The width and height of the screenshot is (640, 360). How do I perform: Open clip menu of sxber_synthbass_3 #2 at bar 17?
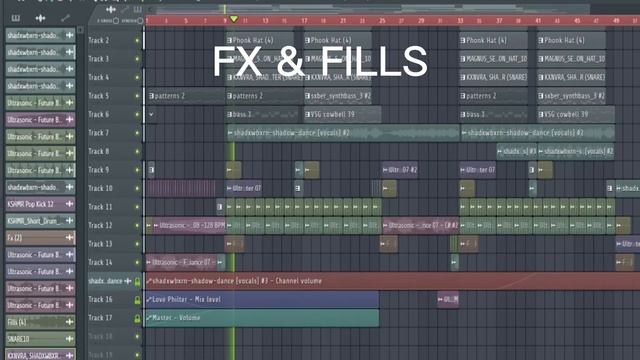pyautogui.click(x=307, y=96)
